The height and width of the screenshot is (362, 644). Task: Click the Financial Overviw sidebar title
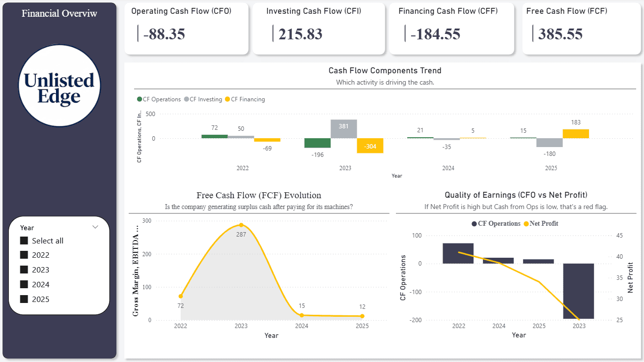tap(59, 13)
